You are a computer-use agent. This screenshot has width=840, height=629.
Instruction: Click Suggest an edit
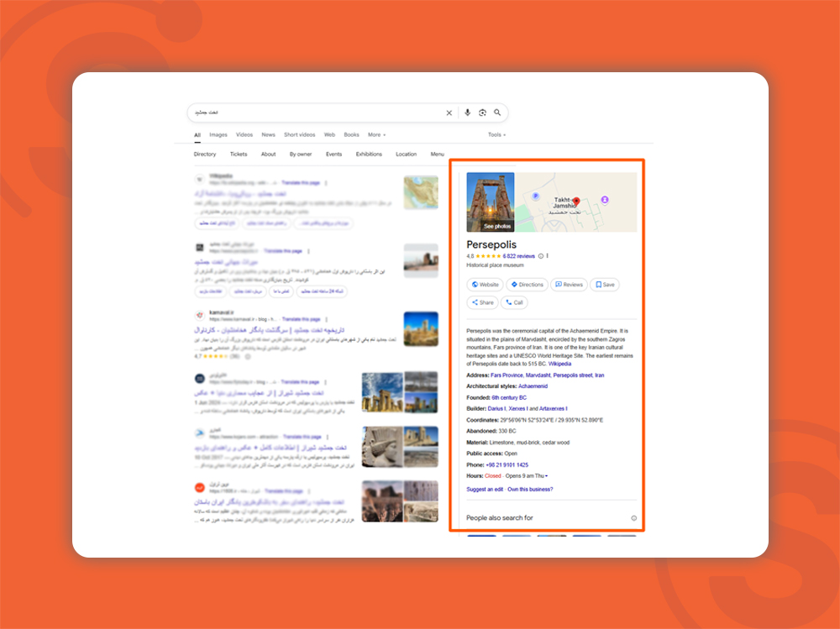point(485,489)
